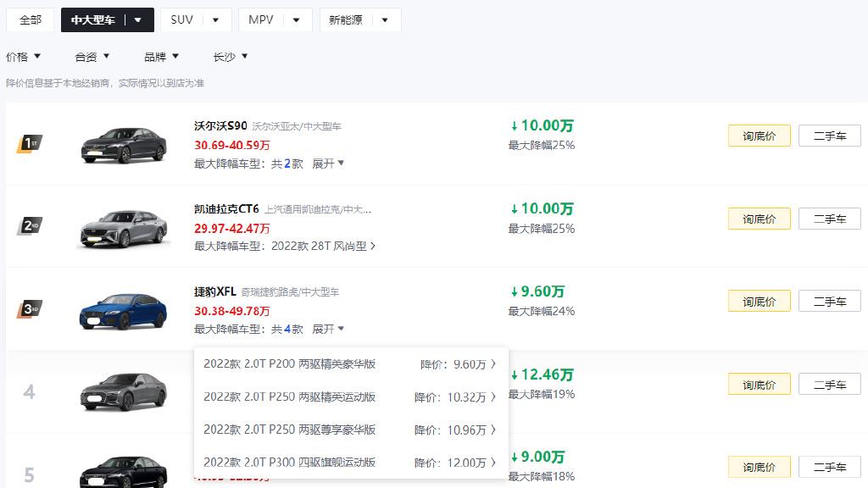Select 2022款 2.0T P250 两驱精英运动版
868x488 pixels.
pyautogui.click(x=290, y=396)
